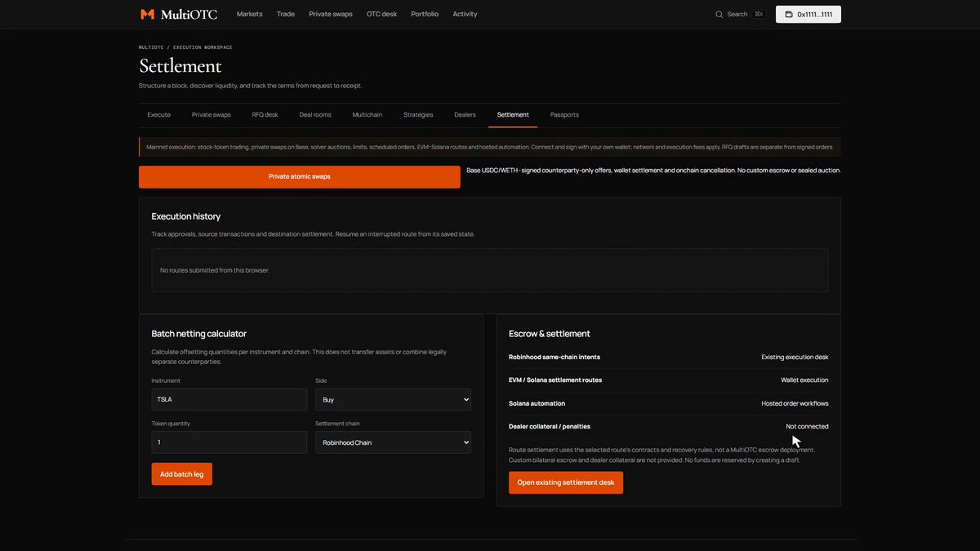Switch to the Deal rooms tab

point(315,115)
